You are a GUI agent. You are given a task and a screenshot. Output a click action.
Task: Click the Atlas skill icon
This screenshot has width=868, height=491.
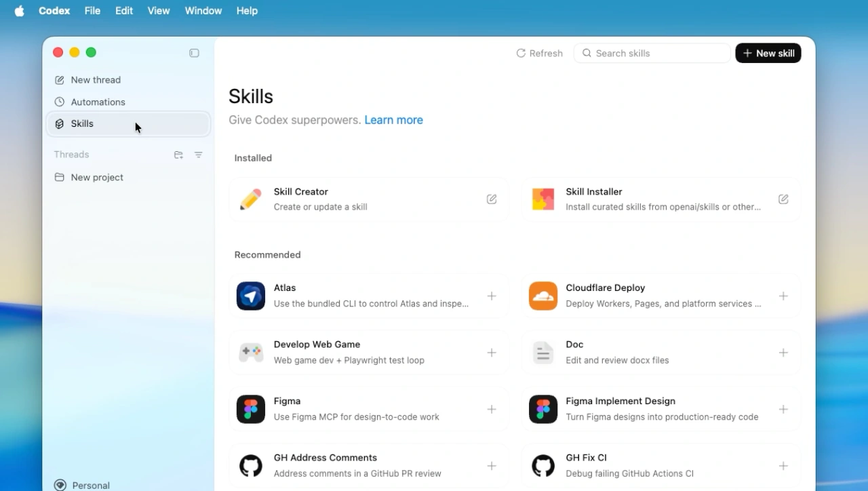pyautogui.click(x=251, y=296)
